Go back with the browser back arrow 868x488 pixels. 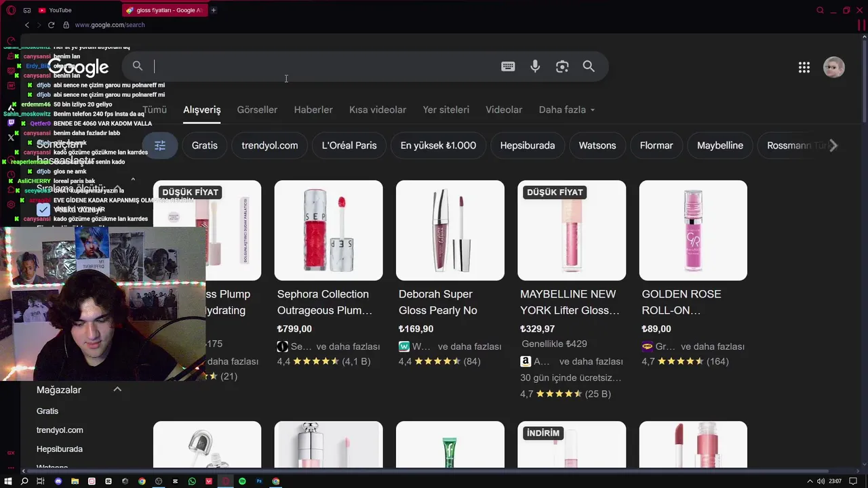point(27,25)
